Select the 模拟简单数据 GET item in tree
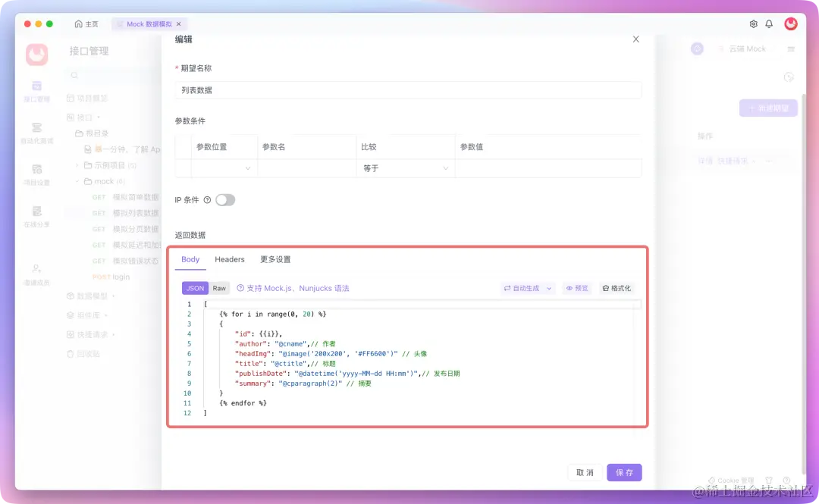 [125, 197]
